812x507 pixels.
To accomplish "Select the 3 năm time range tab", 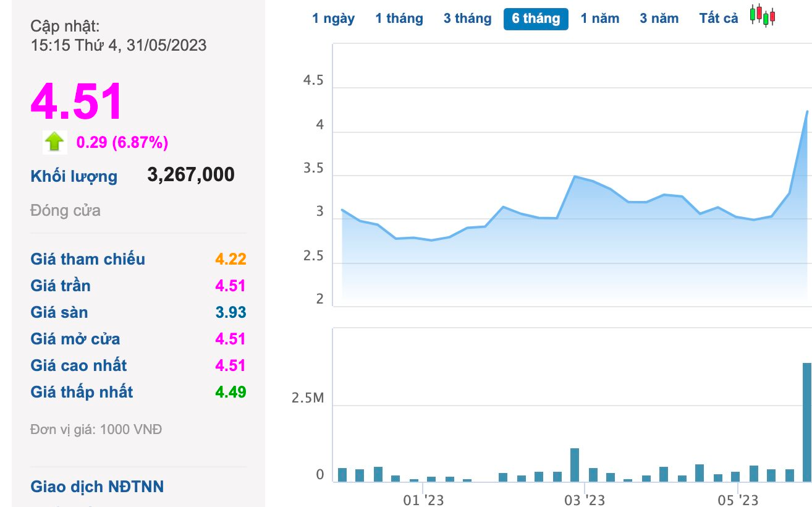I will pos(659,19).
